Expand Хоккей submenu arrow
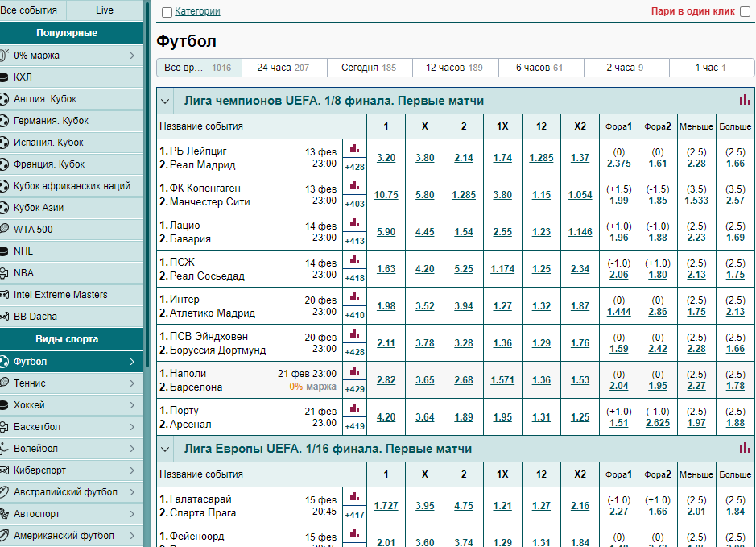Screen dimensions: 756x547 [132, 405]
